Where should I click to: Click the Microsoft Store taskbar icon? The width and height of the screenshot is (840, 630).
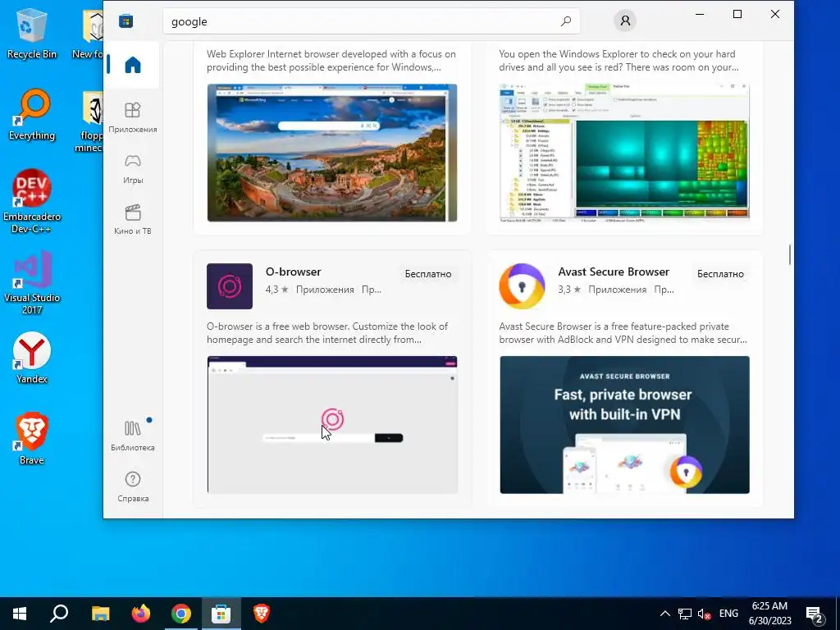tap(221, 614)
